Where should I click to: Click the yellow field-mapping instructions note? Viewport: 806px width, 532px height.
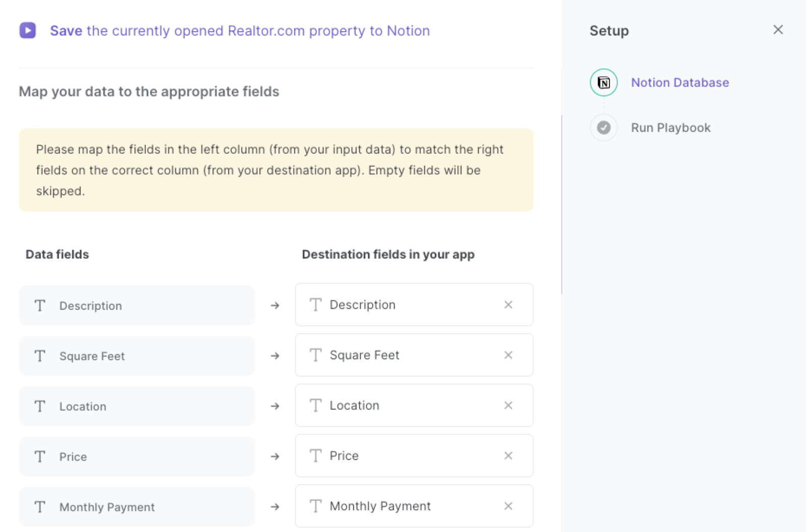(x=276, y=170)
